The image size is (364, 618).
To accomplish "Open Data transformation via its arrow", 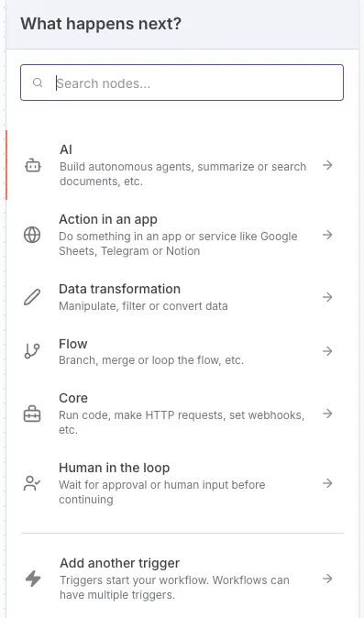I will click(x=327, y=297).
